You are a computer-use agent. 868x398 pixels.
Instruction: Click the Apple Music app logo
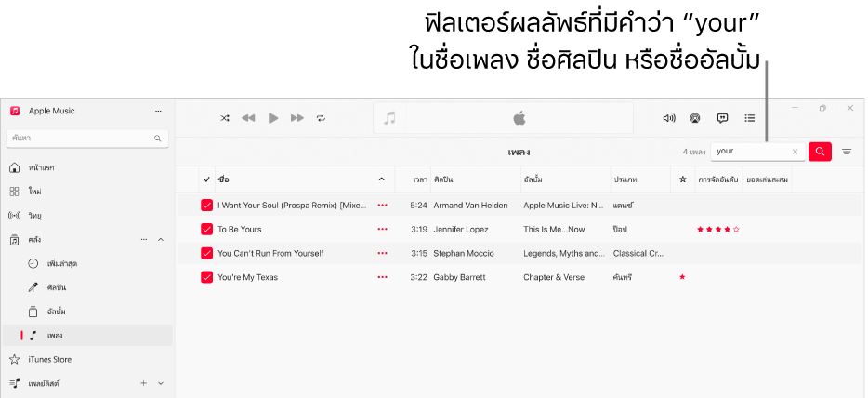15,111
